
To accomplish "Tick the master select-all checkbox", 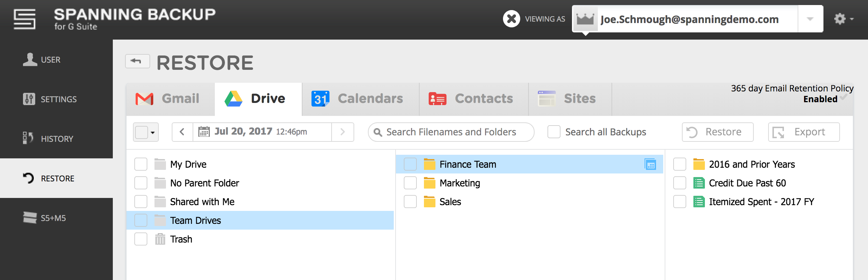I will point(142,132).
